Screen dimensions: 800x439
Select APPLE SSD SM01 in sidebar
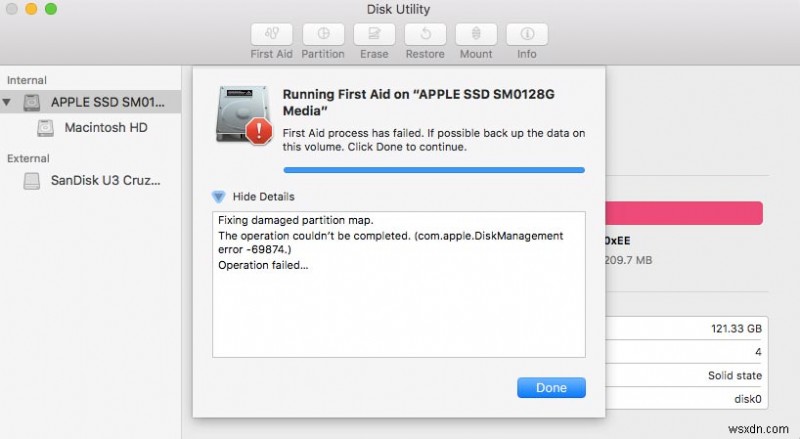click(110, 102)
